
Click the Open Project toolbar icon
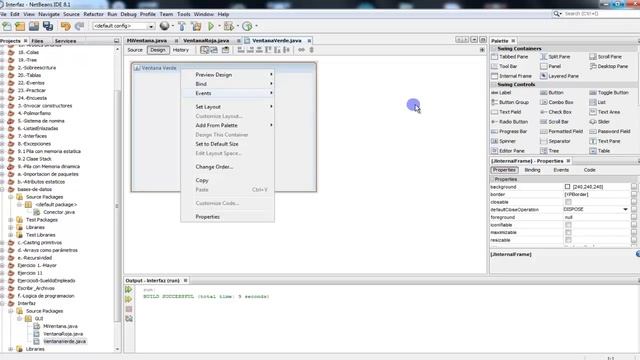pos(34,26)
